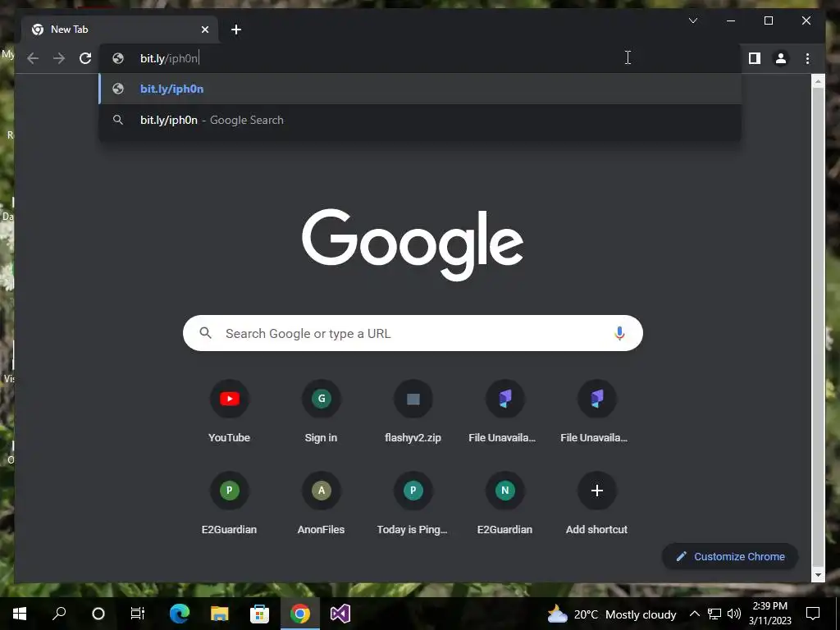Select the New Tab tab

pyautogui.click(x=120, y=30)
